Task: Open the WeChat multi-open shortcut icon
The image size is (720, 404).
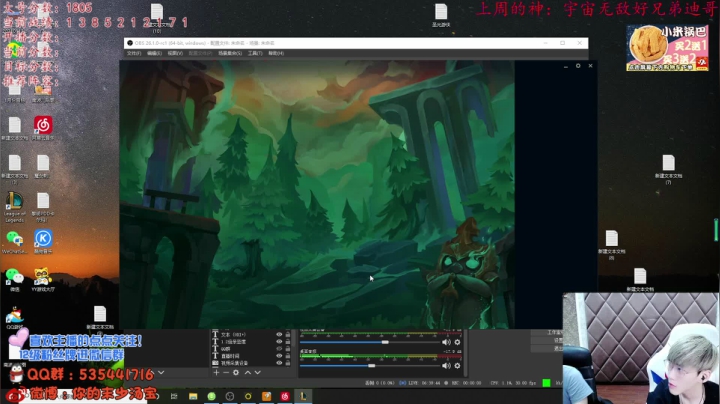Action: [x=15, y=241]
